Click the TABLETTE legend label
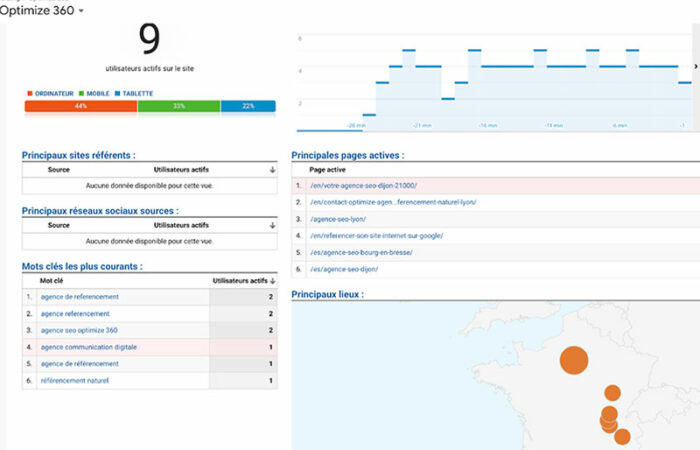Viewport: 700px width, 450px height. click(135, 93)
